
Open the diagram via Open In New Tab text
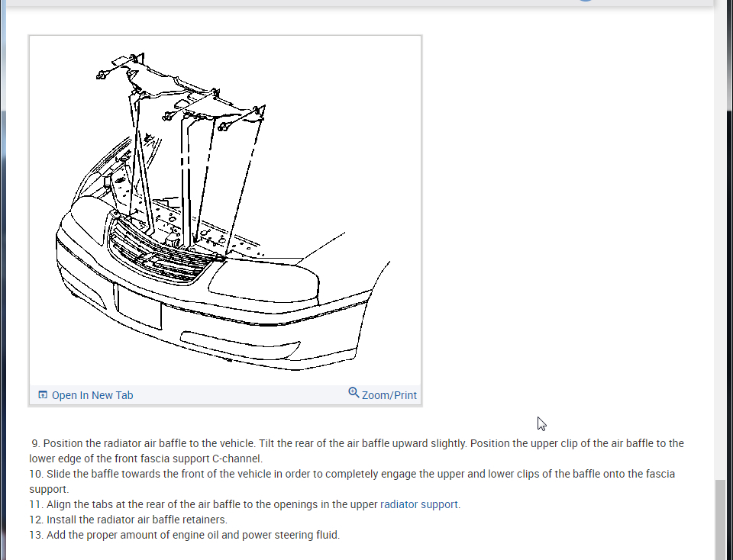click(92, 395)
